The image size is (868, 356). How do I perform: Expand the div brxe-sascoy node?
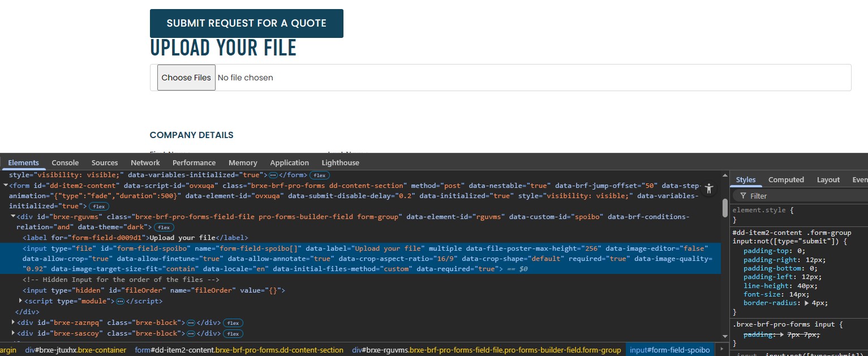[14, 333]
